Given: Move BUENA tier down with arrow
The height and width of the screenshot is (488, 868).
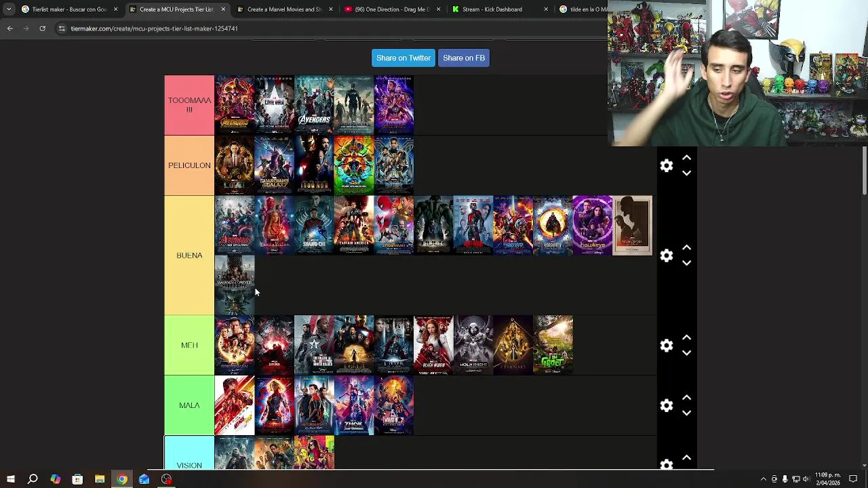Looking at the screenshot, I should (x=686, y=264).
